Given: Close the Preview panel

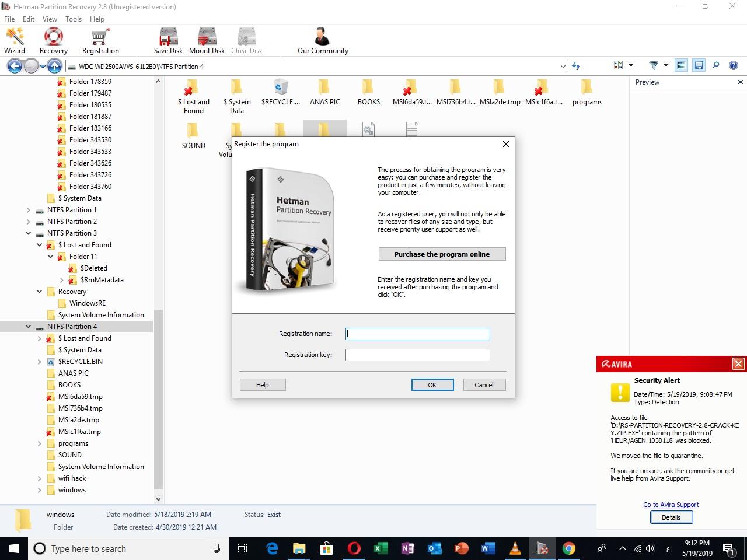Looking at the screenshot, I should (x=740, y=82).
